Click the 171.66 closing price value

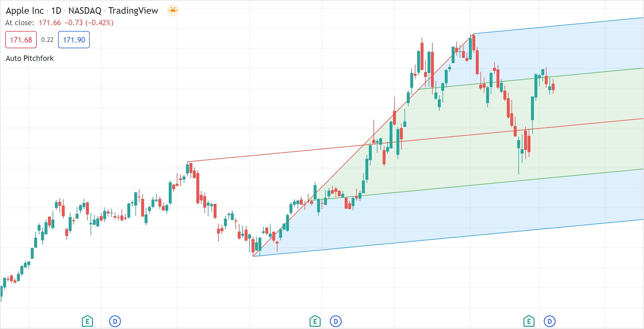click(x=50, y=23)
